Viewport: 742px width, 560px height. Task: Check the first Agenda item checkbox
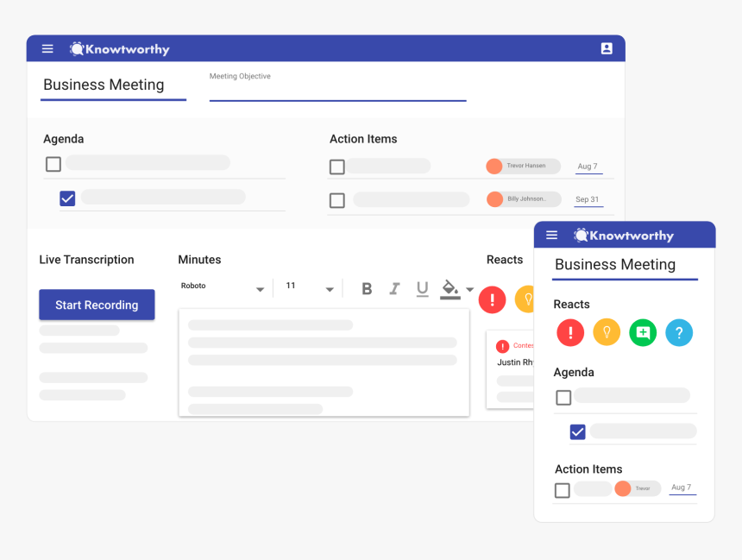click(x=53, y=164)
